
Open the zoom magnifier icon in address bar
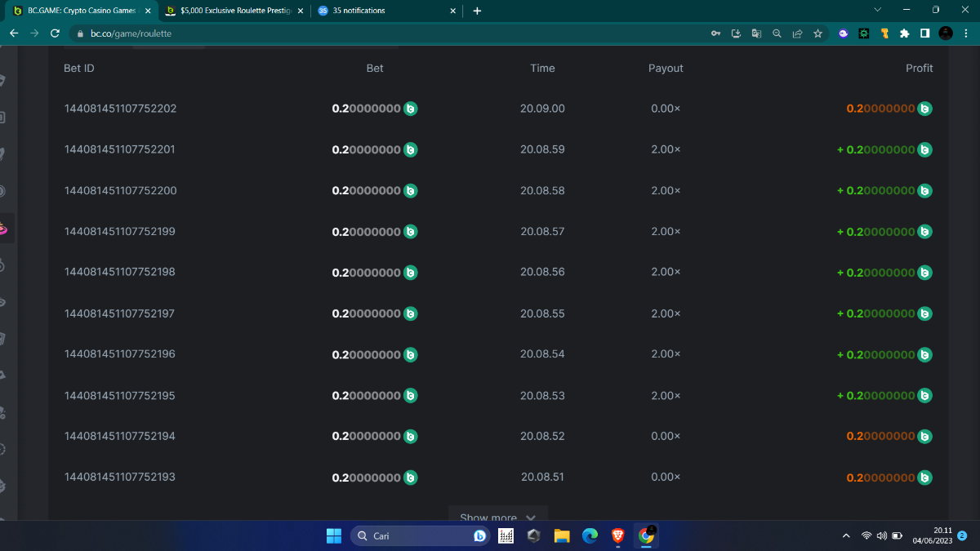point(777,33)
